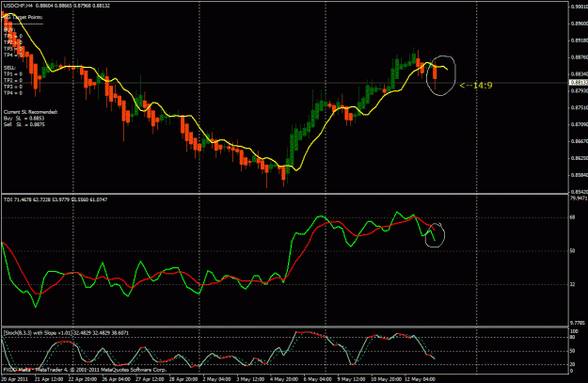The height and width of the screenshot is (383, 588).
Task: Click the '20 Apr 2011' date label
Action: click(x=15, y=379)
